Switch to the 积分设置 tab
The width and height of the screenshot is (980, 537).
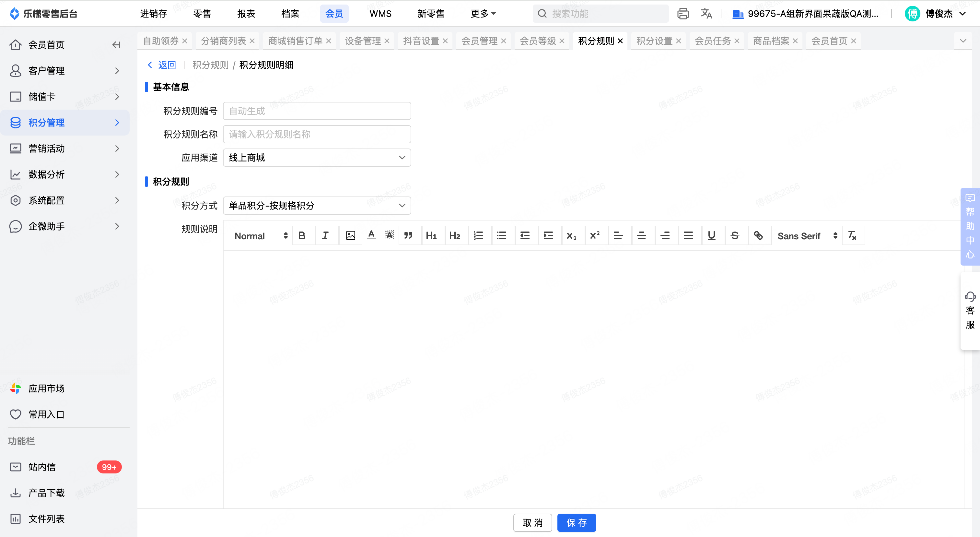tap(654, 41)
